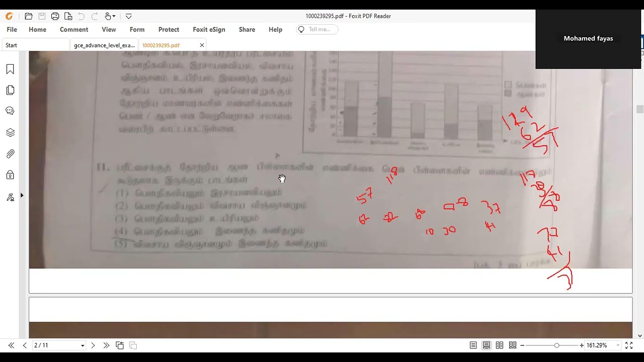Open the Pages thumbnails panel in sidebar
Screen dimensions: 644x362
pos(10,90)
